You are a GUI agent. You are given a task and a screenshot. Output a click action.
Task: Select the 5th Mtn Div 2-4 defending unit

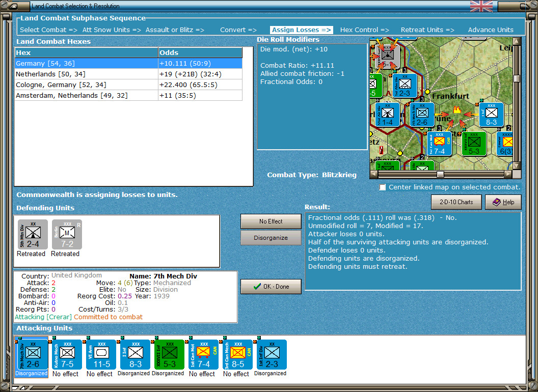click(33, 235)
